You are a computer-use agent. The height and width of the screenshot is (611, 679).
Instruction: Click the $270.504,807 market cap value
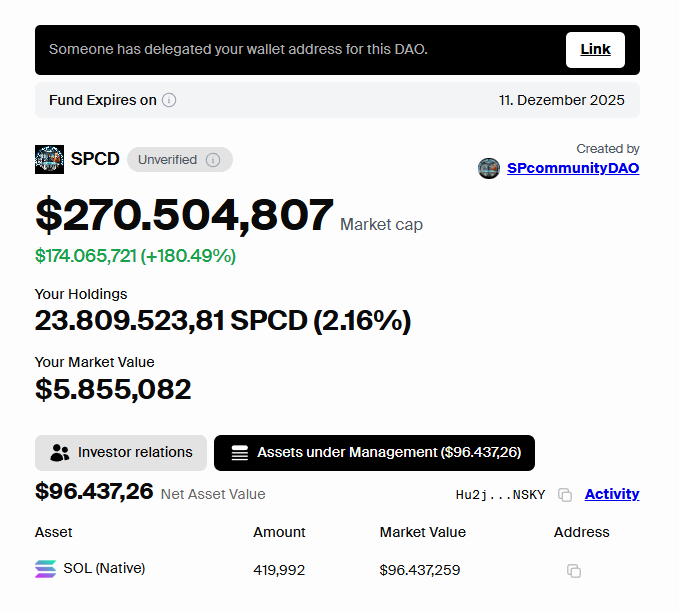point(184,214)
